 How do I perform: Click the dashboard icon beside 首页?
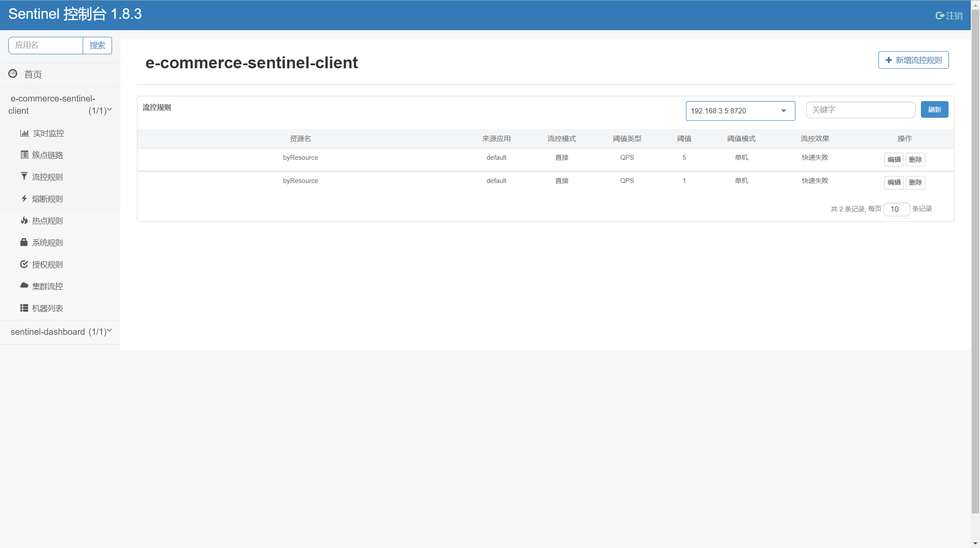(x=13, y=74)
